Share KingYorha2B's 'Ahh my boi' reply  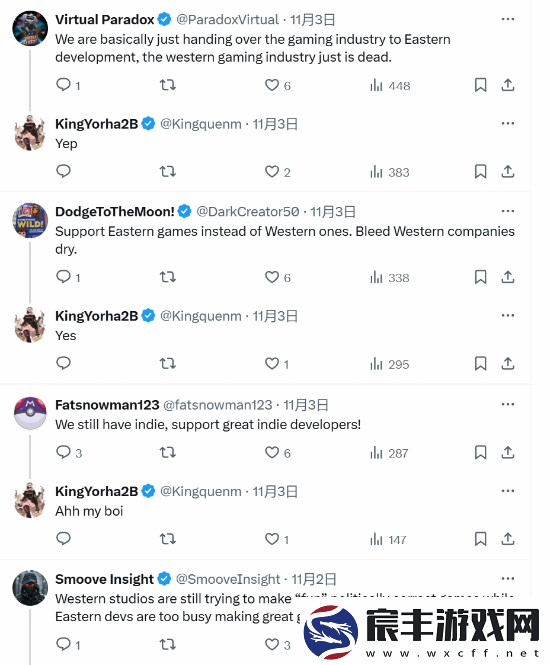coord(508,539)
